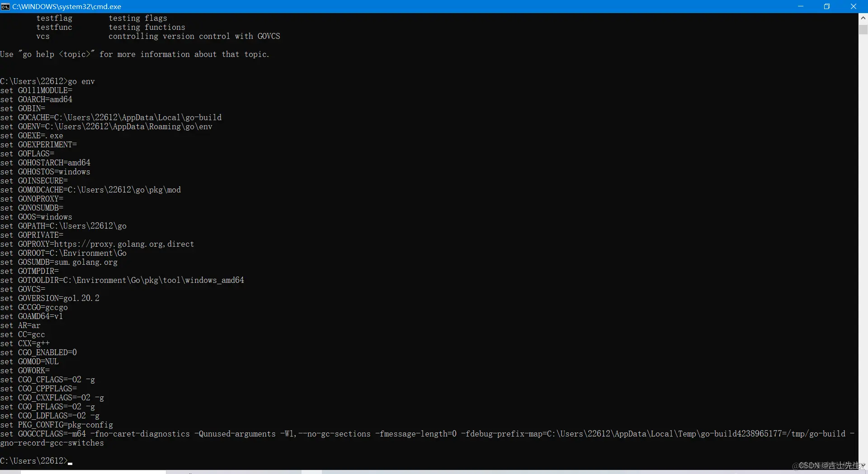Image resolution: width=868 pixels, height=474 pixels.
Task: Click the 'go env' command text
Action: tap(81, 81)
